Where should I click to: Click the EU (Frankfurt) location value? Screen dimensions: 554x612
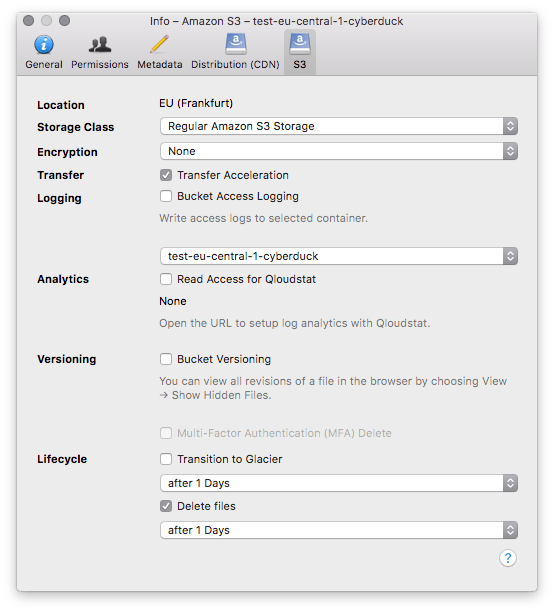tap(196, 103)
